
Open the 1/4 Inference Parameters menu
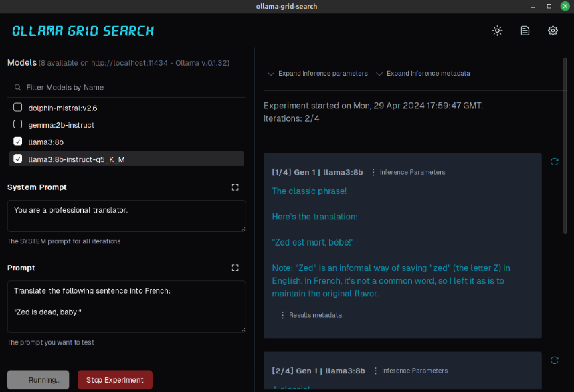coord(408,172)
